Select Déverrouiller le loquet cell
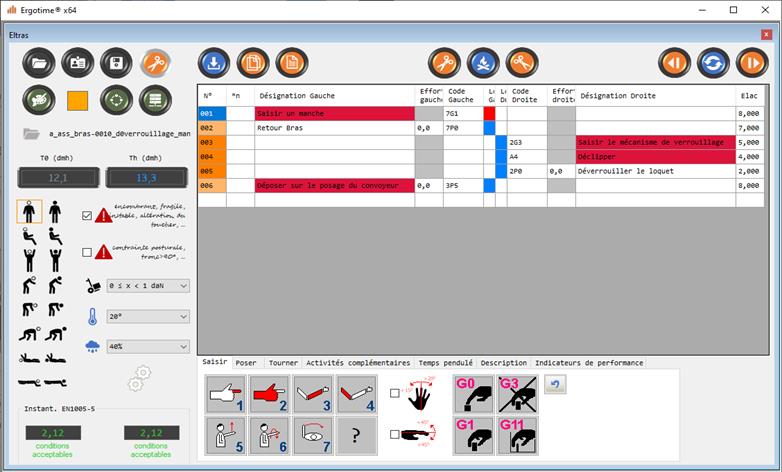782x472 pixels. click(655, 171)
